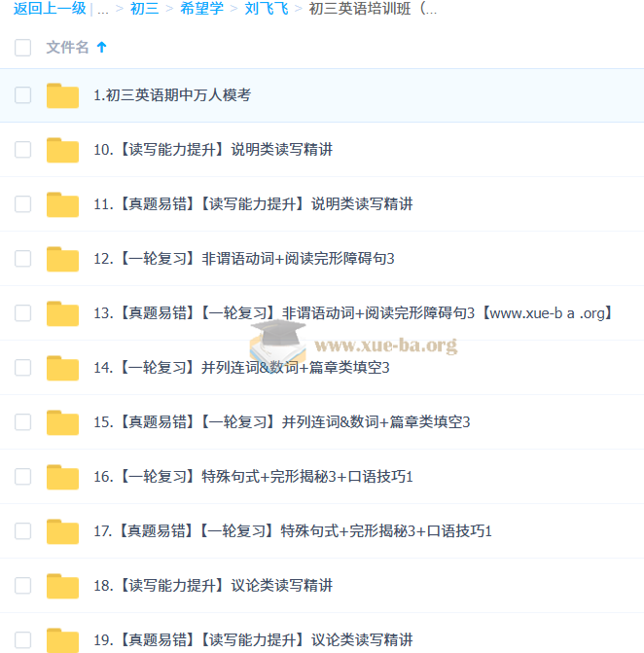Open folder icon for 16.【一轮复习】特殊句式
Image resolution: width=644 pixels, height=653 pixels.
pos(62,477)
